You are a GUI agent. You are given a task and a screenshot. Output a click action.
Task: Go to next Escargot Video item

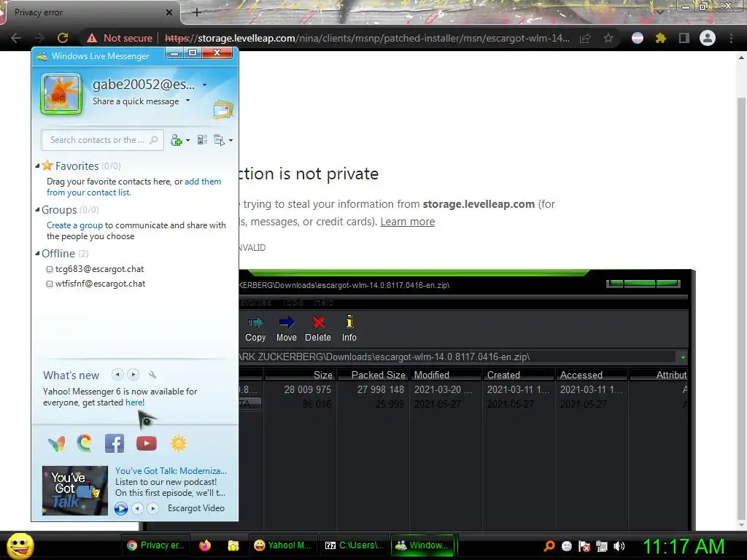pos(152,508)
